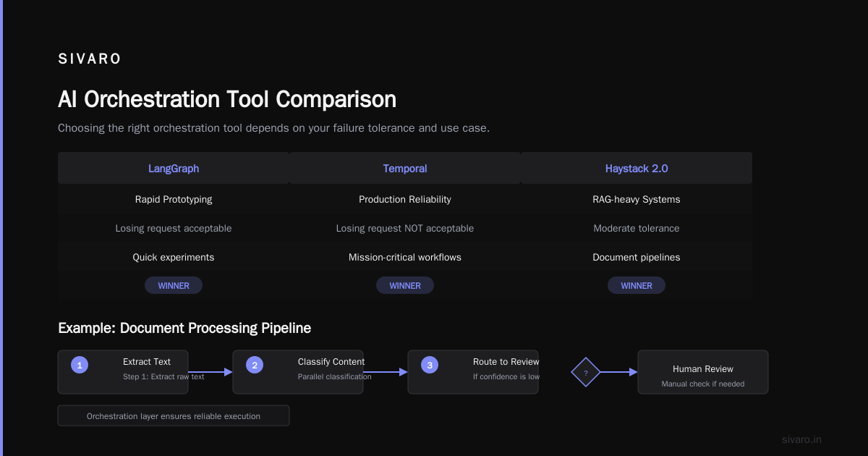Viewport: 868px width, 456px height.
Task: Click the WINNER badge under Haystack 2.0
Action: pyautogui.click(x=637, y=285)
